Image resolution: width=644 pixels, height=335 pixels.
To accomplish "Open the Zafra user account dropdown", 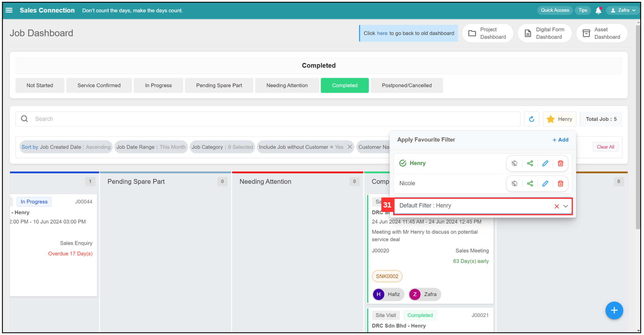I will coord(623,10).
